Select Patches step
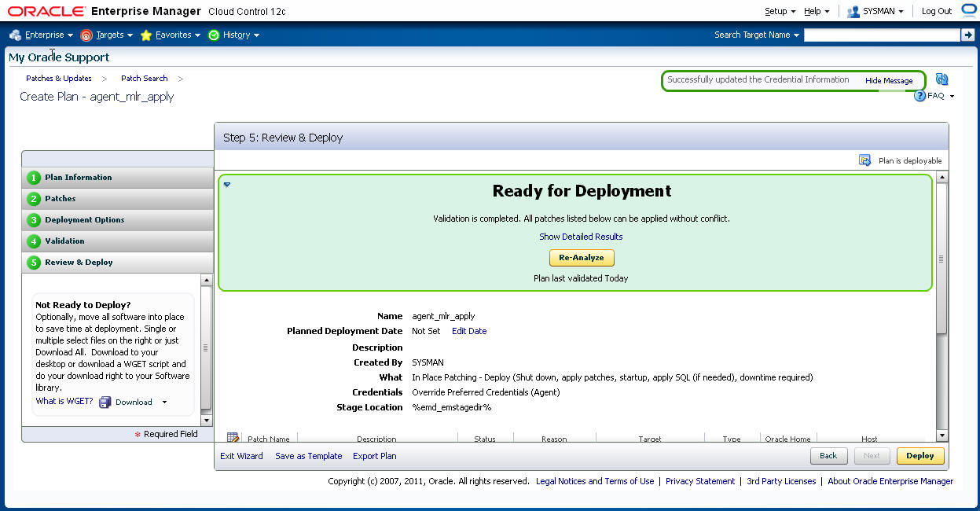Viewport: 980px width, 511px height. [118, 199]
